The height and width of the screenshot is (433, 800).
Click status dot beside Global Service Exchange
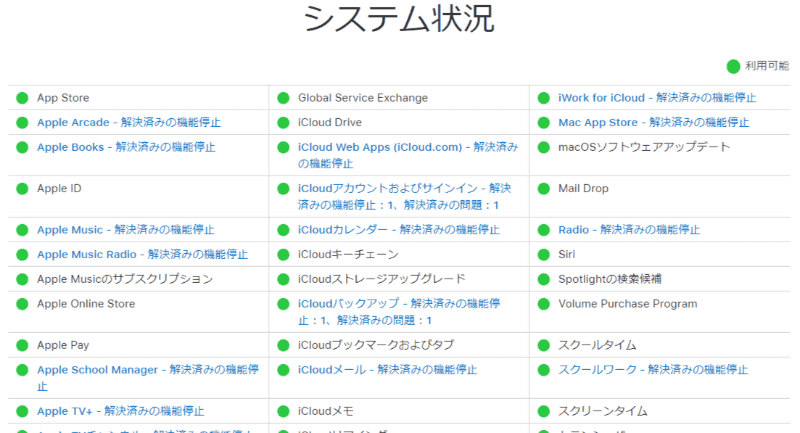[283, 98]
